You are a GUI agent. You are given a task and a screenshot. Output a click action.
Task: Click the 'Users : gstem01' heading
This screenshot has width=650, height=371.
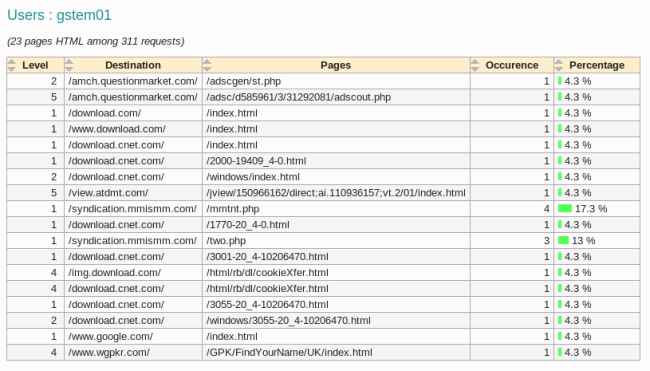[x=59, y=15]
